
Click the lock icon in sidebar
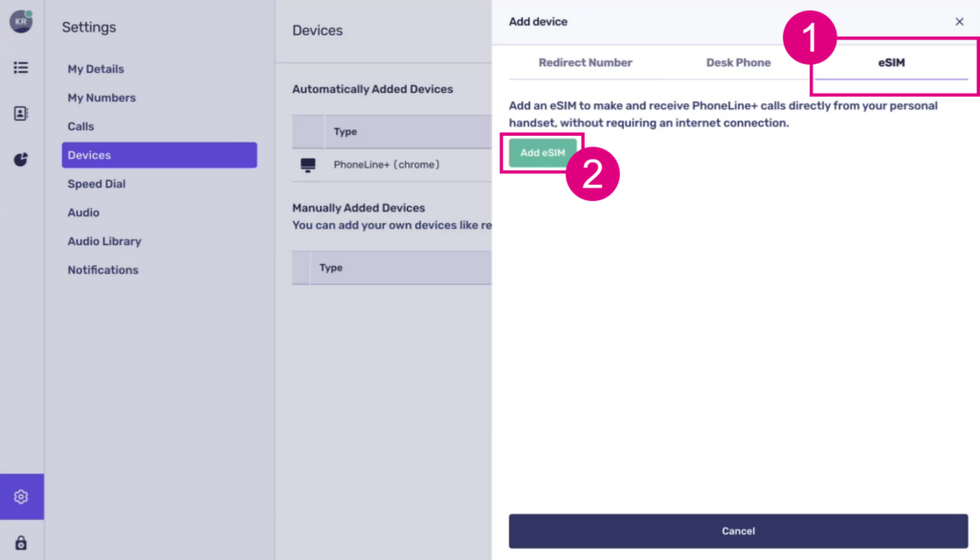click(21, 543)
